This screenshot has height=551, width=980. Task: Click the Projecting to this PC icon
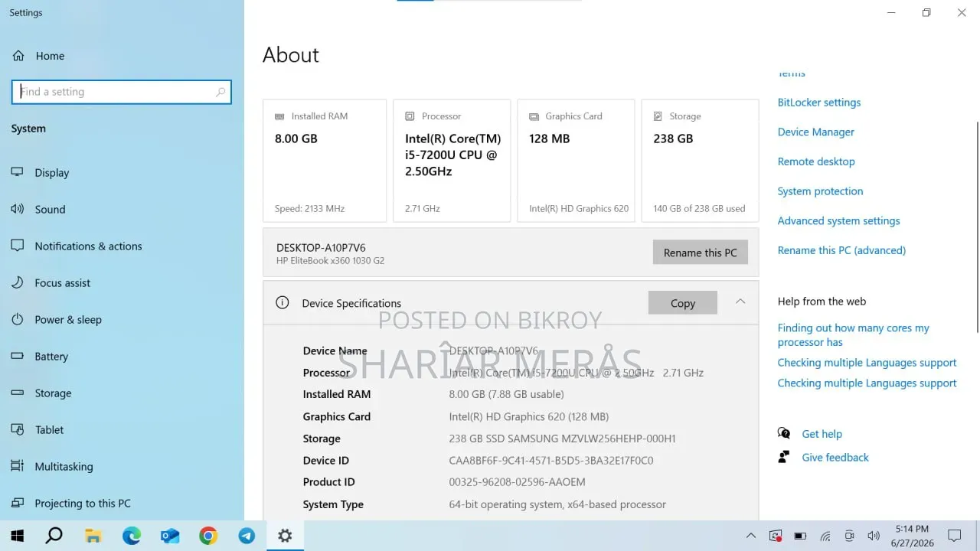tap(18, 503)
